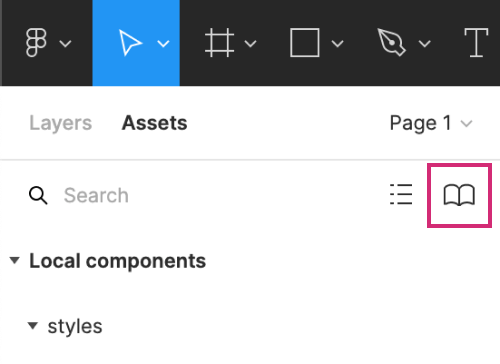The image size is (500, 364).
Task: Select the Move tool arrow
Action: click(130, 43)
